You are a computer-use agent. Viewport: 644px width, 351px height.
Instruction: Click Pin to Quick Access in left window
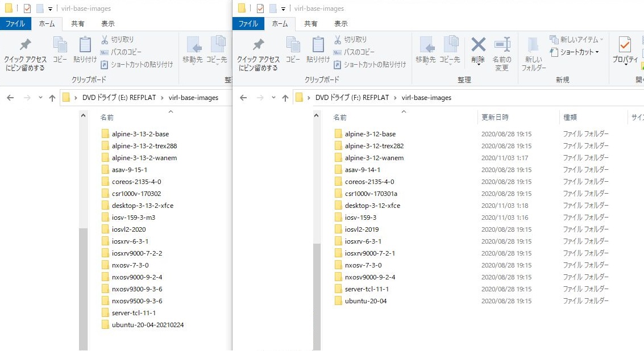point(25,55)
